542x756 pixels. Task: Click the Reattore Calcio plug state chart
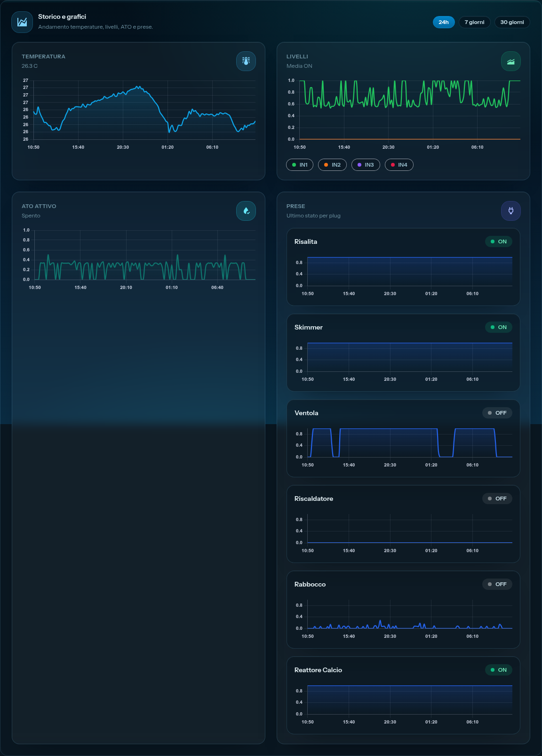[x=404, y=704]
